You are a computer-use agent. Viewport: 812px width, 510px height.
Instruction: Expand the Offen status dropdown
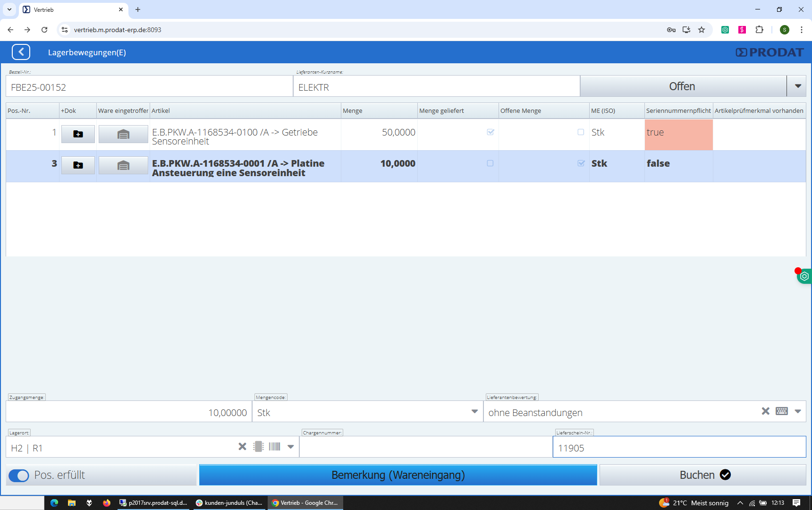[797, 86]
